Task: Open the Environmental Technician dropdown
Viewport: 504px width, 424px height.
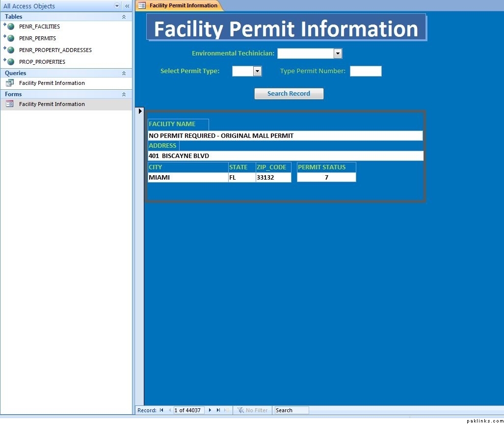Action: (338, 53)
